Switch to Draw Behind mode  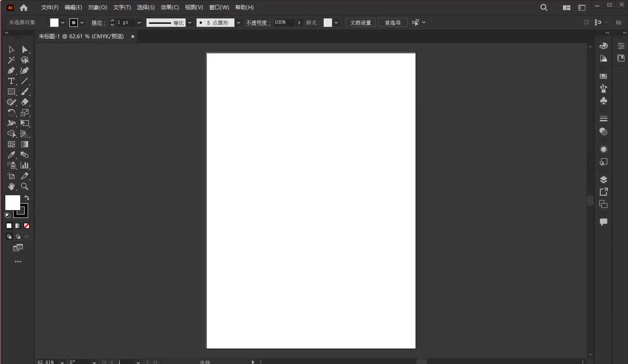[18, 237]
